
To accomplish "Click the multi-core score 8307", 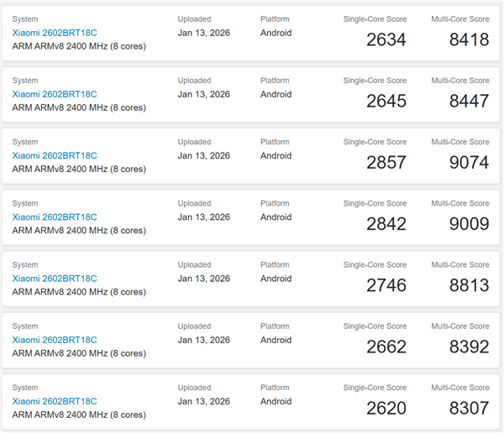I will click(469, 408).
